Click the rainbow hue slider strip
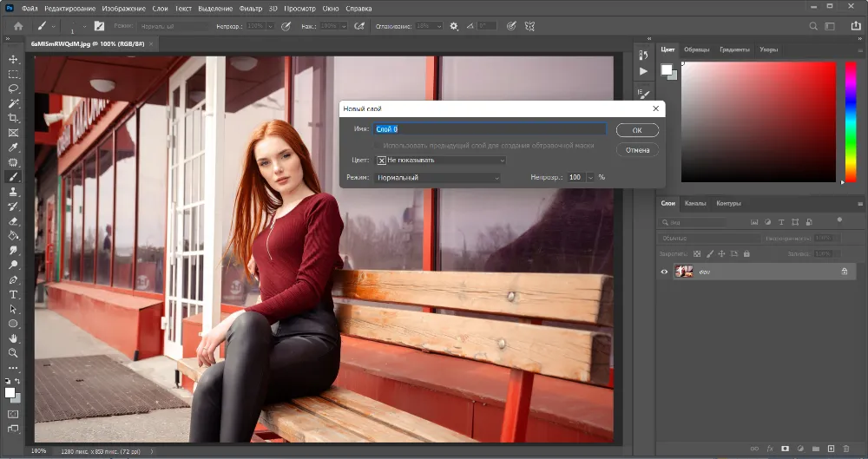 pos(851,121)
